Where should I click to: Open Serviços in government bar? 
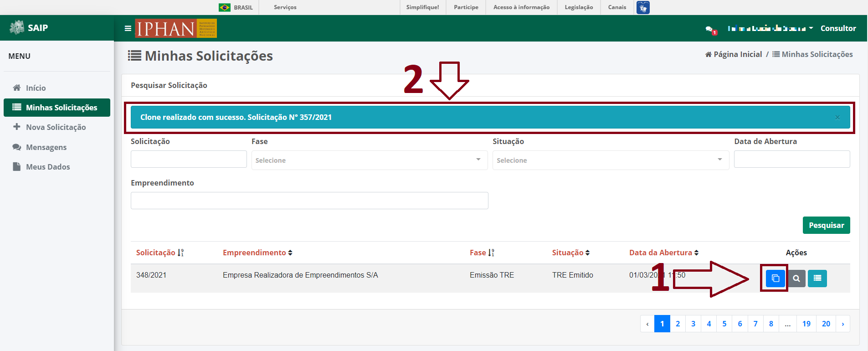[x=285, y=7]
